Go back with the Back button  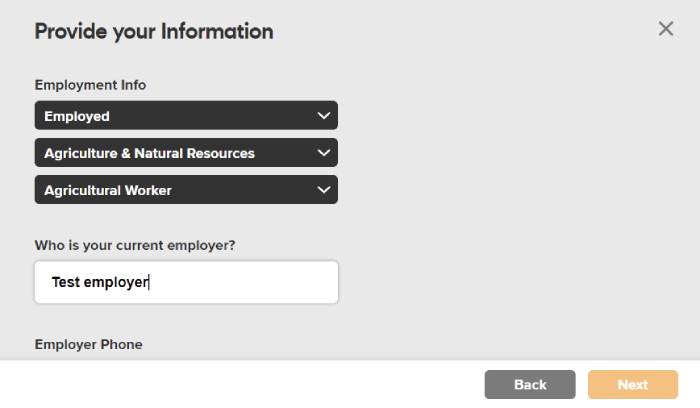[x=530, y=385]
